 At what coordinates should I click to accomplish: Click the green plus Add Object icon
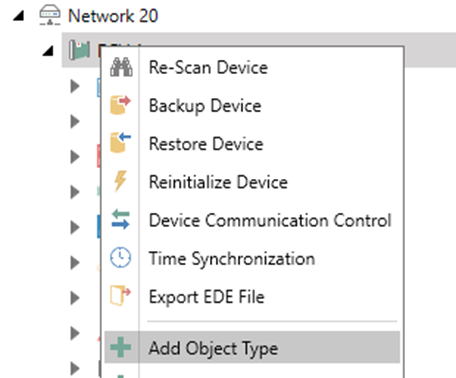(120, 347)
